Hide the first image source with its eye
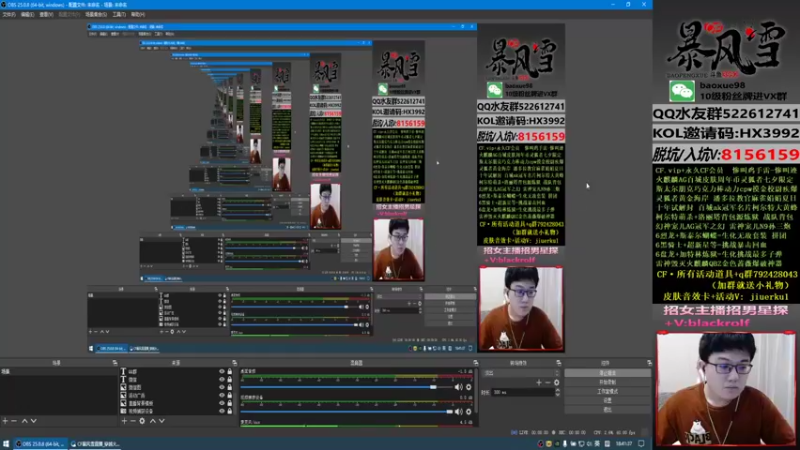 (221, 387)
